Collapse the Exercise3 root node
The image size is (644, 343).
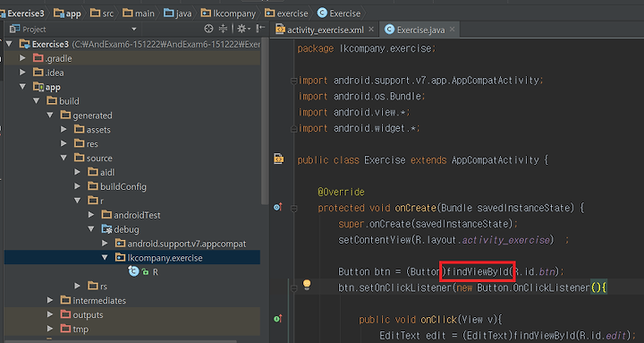coord(10,44)
